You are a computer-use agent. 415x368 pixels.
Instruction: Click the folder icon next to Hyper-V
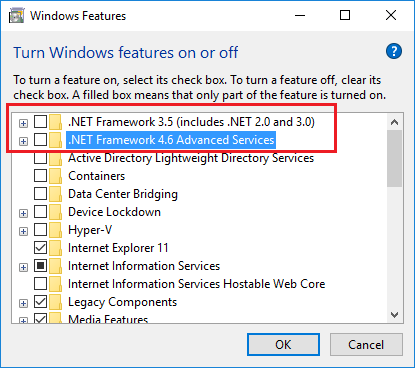tap(55, 230)
